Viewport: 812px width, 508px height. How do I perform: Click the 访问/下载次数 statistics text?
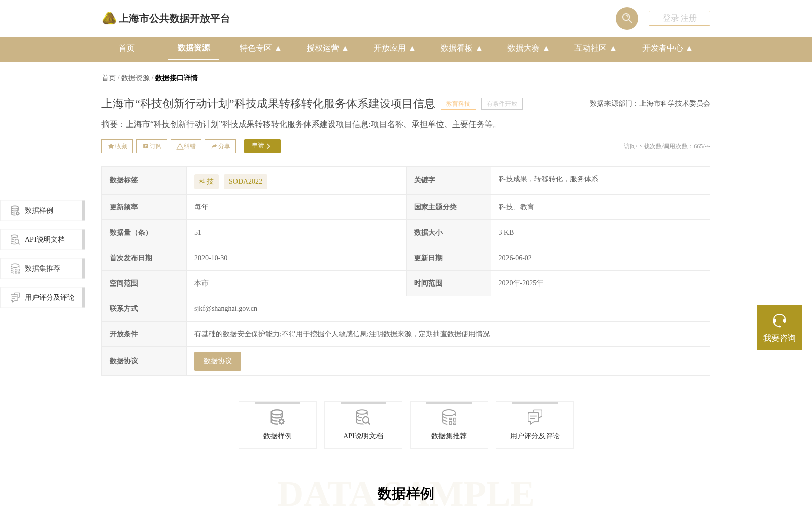tap(667, 146)
